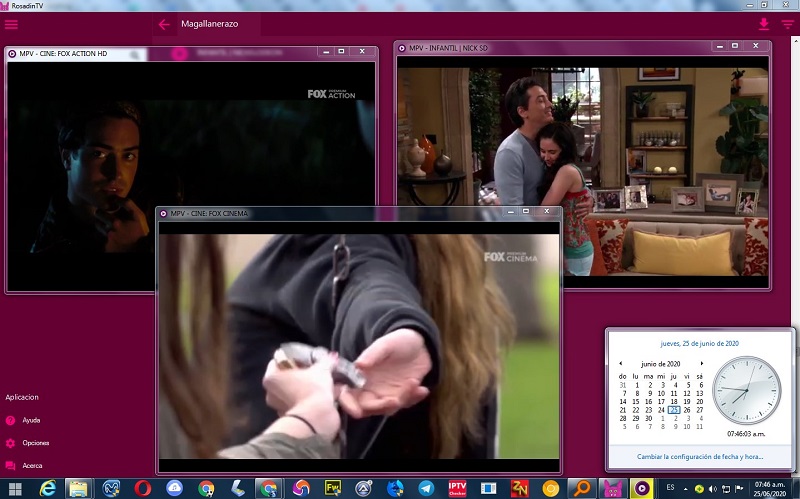
Task: Go back with the arrow beside Magallanerazo
Action: pos(164,24)
